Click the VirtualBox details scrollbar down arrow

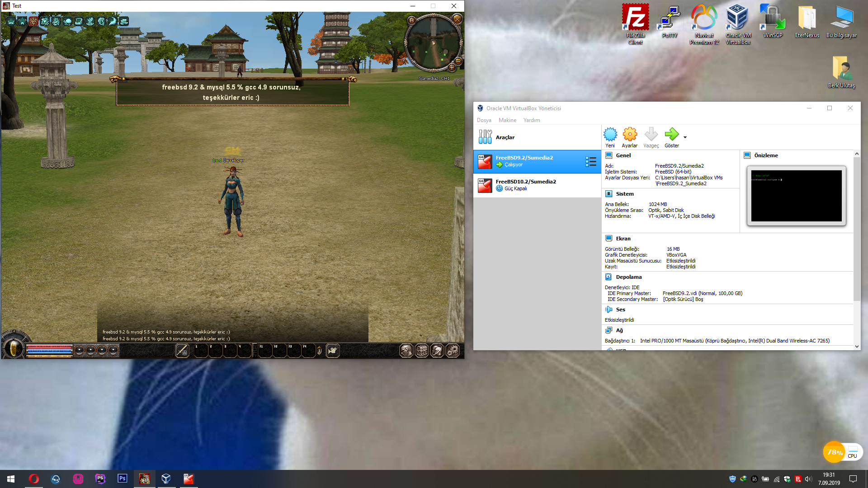[x=857, y=347]
